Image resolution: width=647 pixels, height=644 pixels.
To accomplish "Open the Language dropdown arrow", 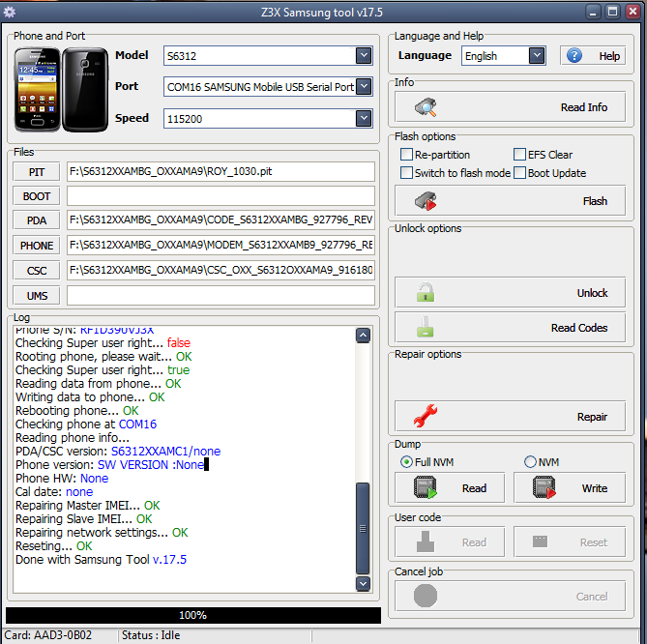I will click(537, 56).
